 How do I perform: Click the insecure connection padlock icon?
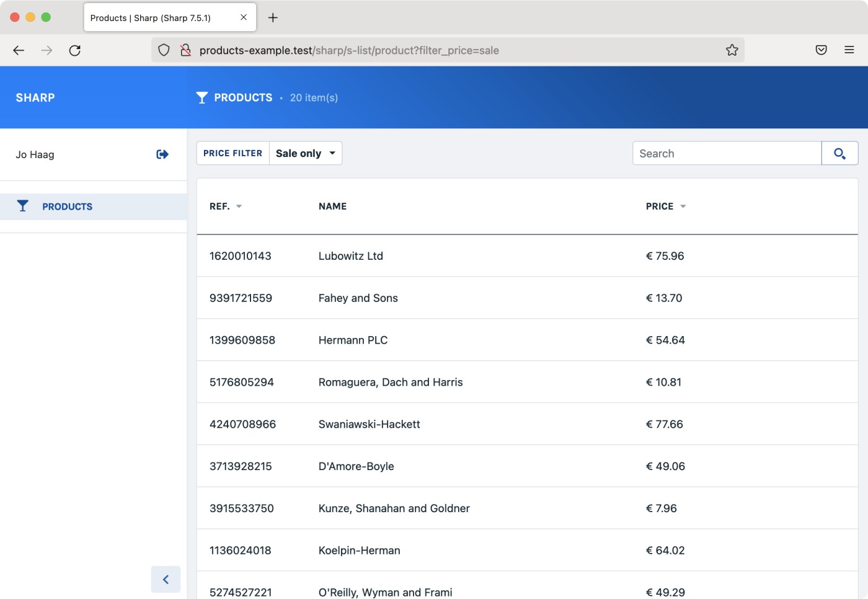click(x=185, y=50)
